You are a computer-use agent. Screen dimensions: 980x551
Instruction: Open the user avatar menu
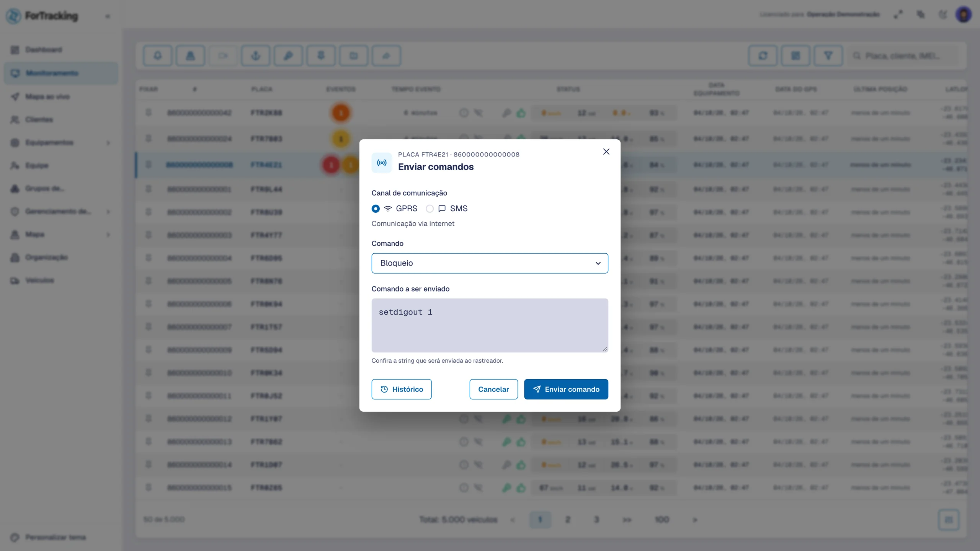(x=964, y=15)
